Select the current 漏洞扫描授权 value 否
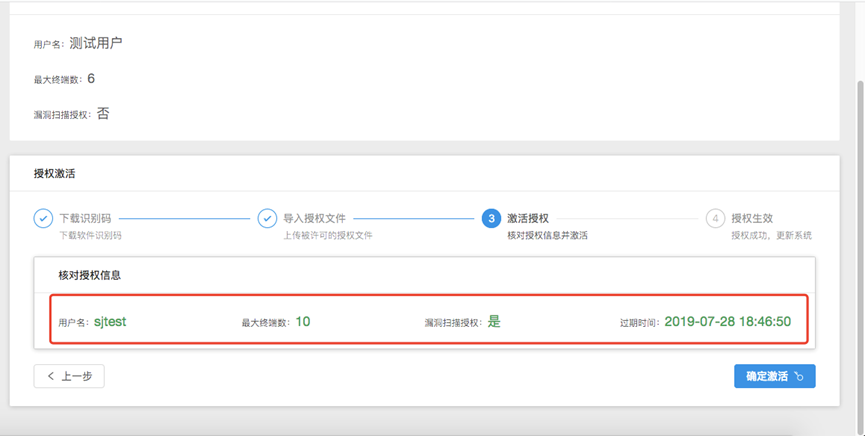Viewport: 865px width, 436px height. tap(103, 114)
